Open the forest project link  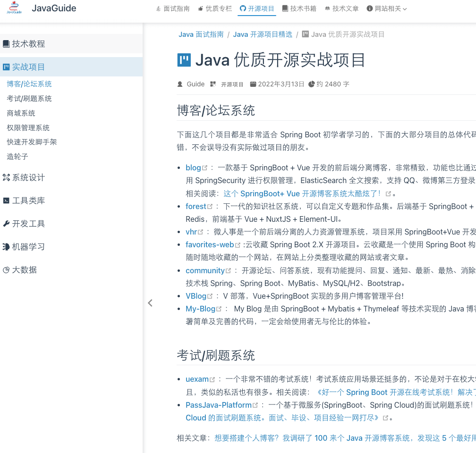[195, 206]
